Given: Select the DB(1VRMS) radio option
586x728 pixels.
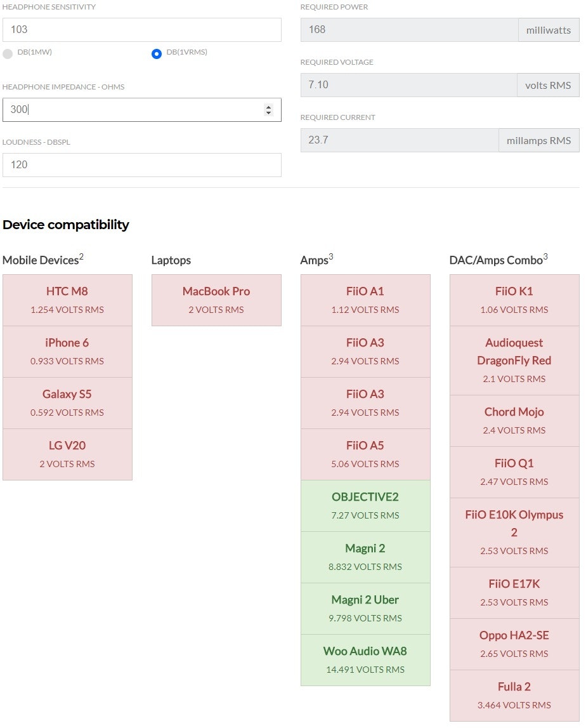Looking at the screenshot, I should [x=157, y=54].
